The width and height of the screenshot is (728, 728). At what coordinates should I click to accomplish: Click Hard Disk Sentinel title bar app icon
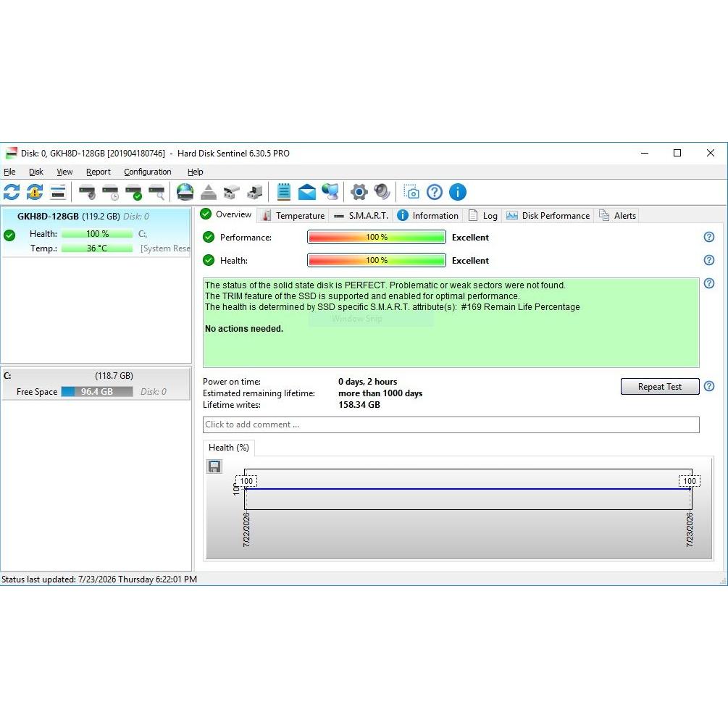click(11, 154)
